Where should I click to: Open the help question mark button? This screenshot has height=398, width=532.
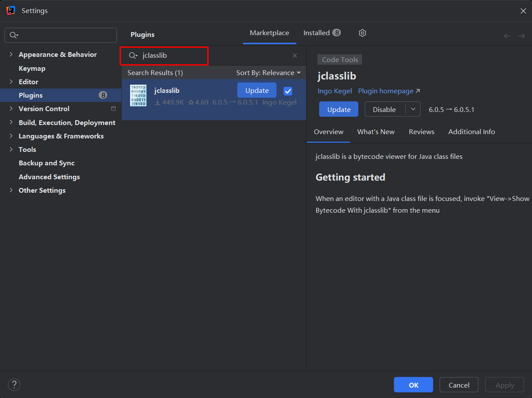point(14,385)
